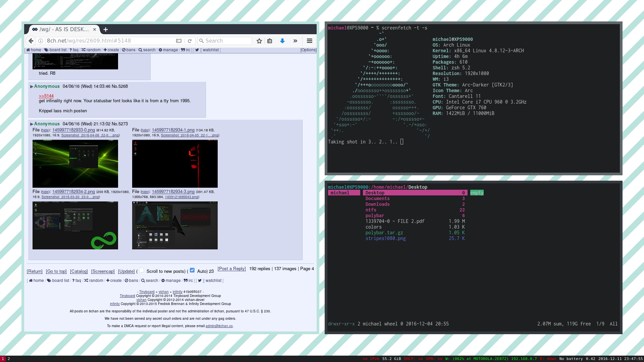644x362 pixels.
Task: Switch to i3 workspace 1
Action: coord(3,359)
